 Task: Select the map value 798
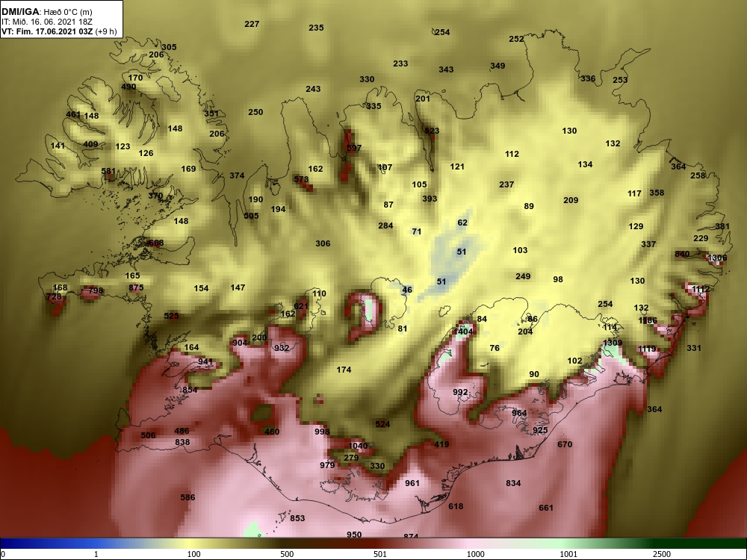[x=96, y=290]
